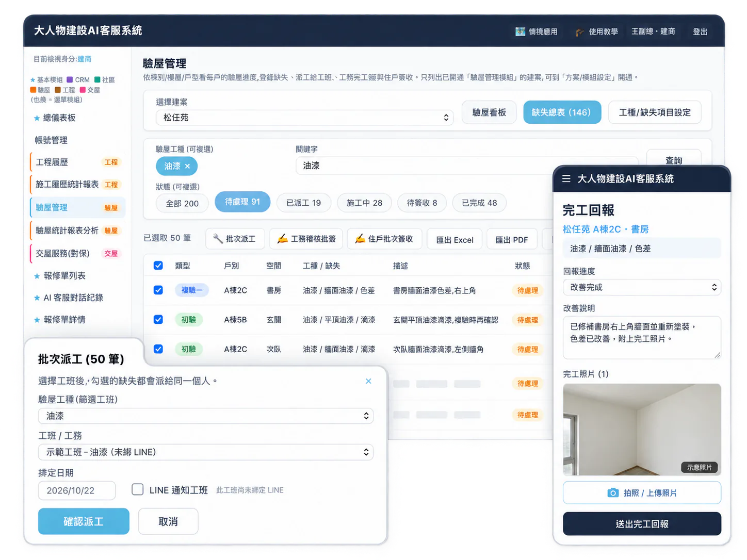Image resolution: width=747 pixels, height=560 pixels.
Task: Select the 施工中 28 status filter
Action: coord(364,203)
